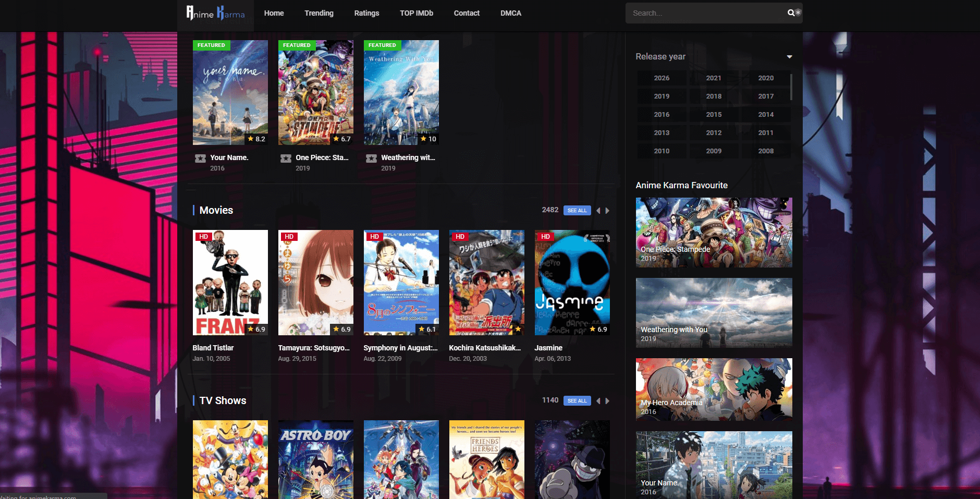
Task: Open the Jasmine movie poster
Action: [x=572, y=283]
